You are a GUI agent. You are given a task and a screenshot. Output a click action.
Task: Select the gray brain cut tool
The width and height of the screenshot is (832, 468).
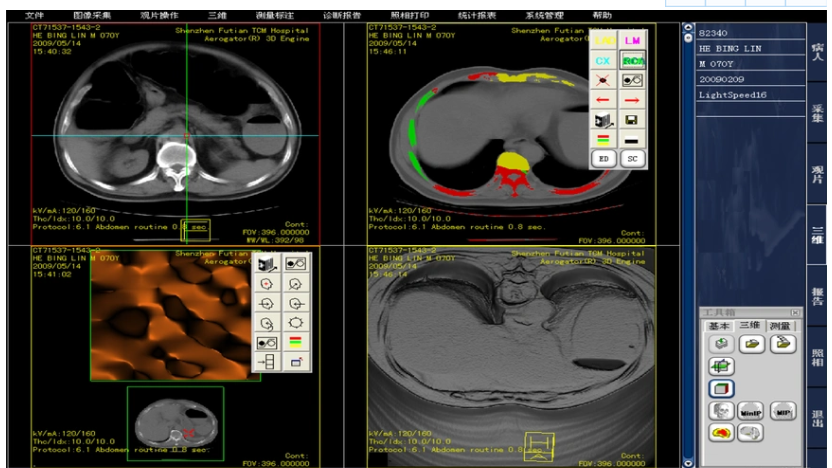pyautogui.click(x=751, y=433)
